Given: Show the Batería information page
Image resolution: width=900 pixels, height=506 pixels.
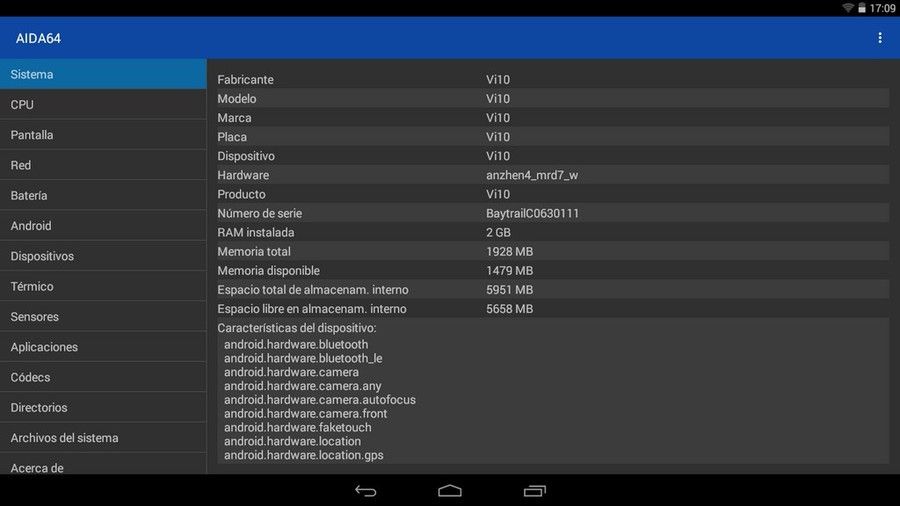Looking at the screenshot, I should point(103,196).
